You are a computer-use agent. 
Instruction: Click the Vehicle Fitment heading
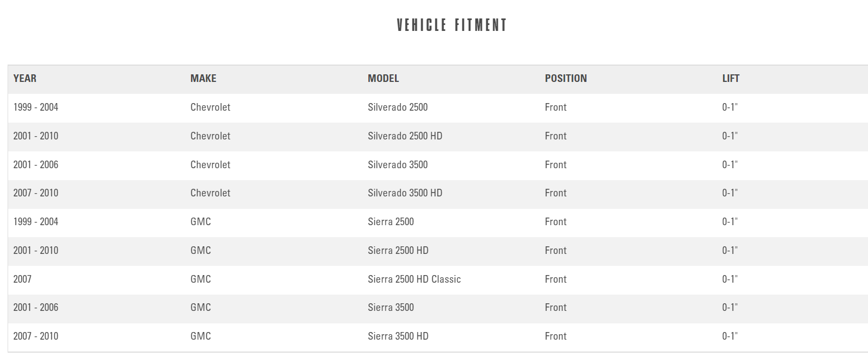(451, 25)
